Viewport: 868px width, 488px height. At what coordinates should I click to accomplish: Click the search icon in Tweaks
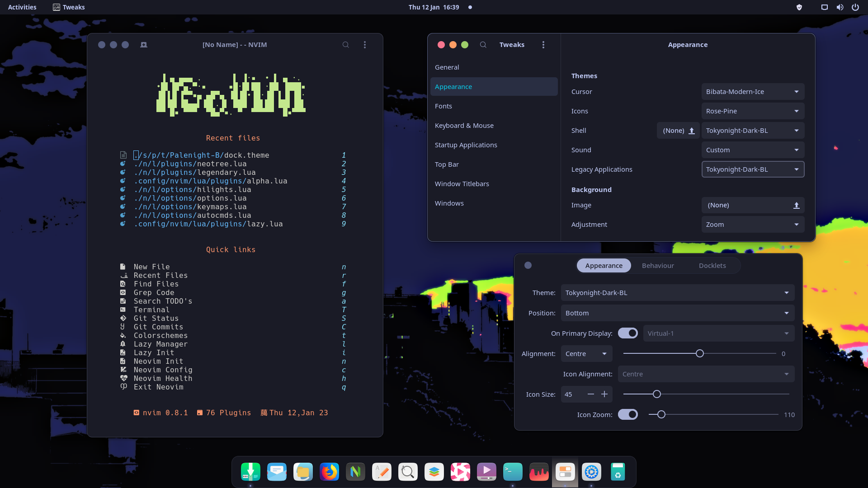[x=483, y=45]
